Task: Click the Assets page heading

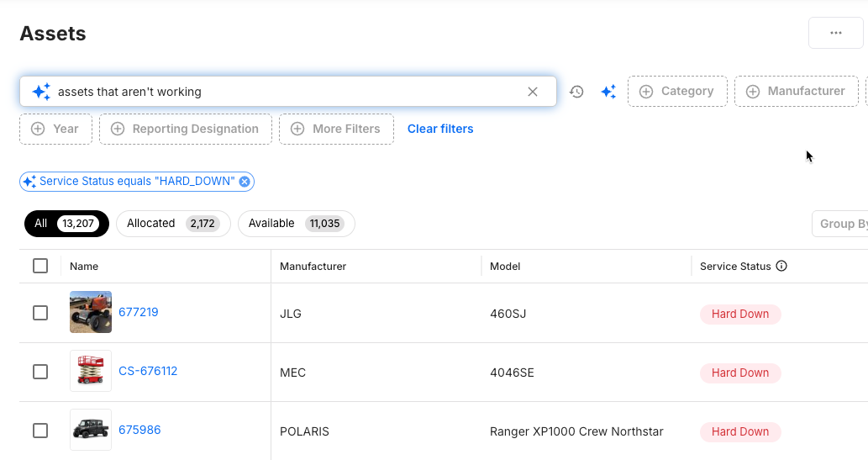Action: [x=53, y=34]
